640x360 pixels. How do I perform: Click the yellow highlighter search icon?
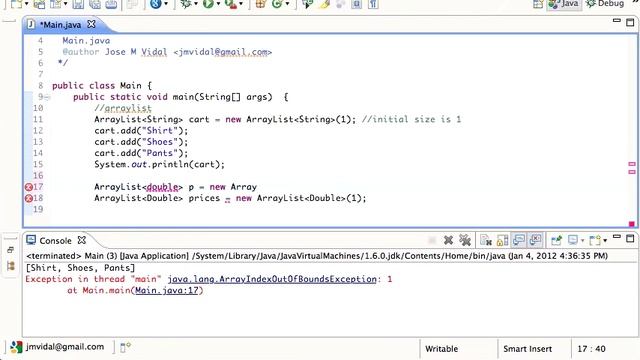[x=325, y=4]
